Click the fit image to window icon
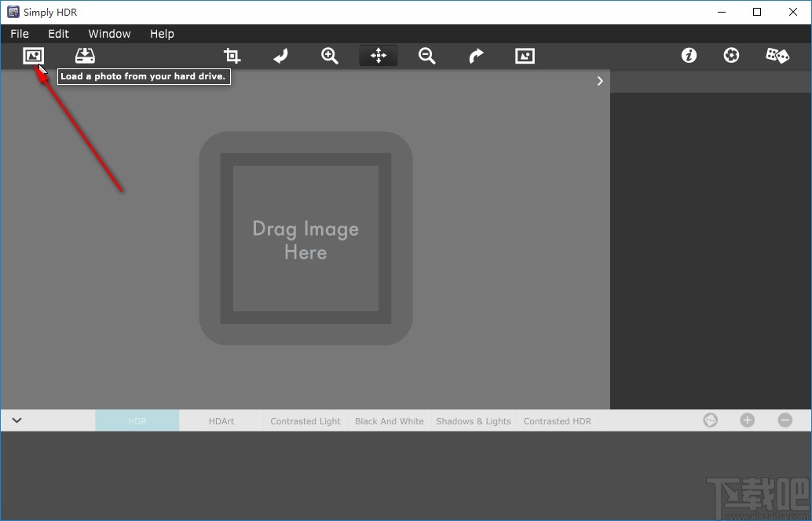This screenshot has width=812, height=521. pos(525,56)
